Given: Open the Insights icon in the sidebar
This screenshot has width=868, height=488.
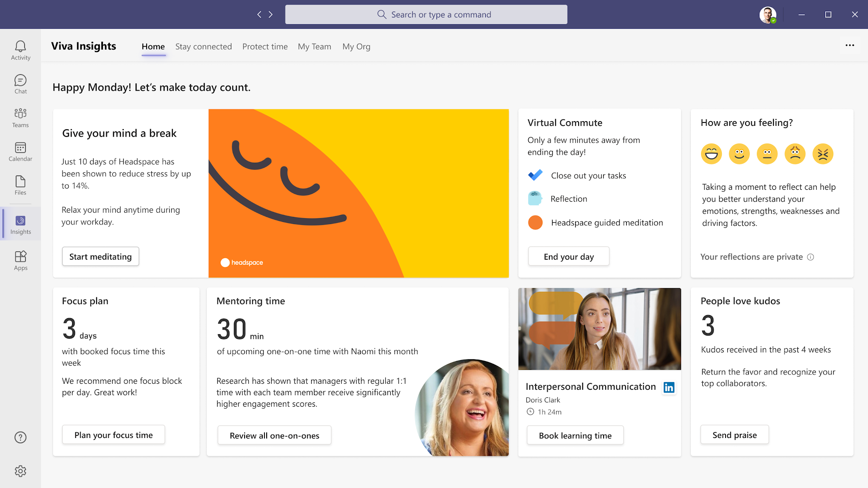Looking at the screenshot, I should pyautogui.click(x=20, y=223).
